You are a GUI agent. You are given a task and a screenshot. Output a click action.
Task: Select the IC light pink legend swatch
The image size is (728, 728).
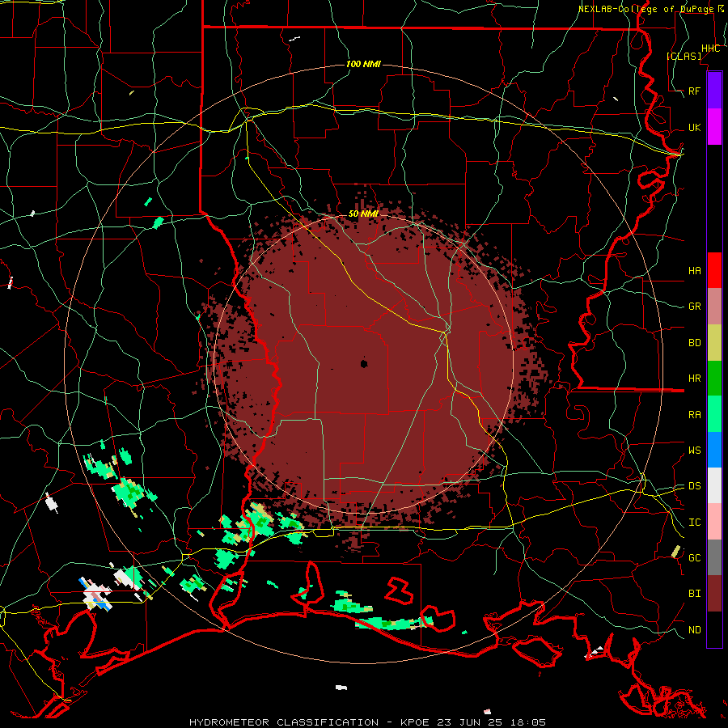tap(714, 522)
